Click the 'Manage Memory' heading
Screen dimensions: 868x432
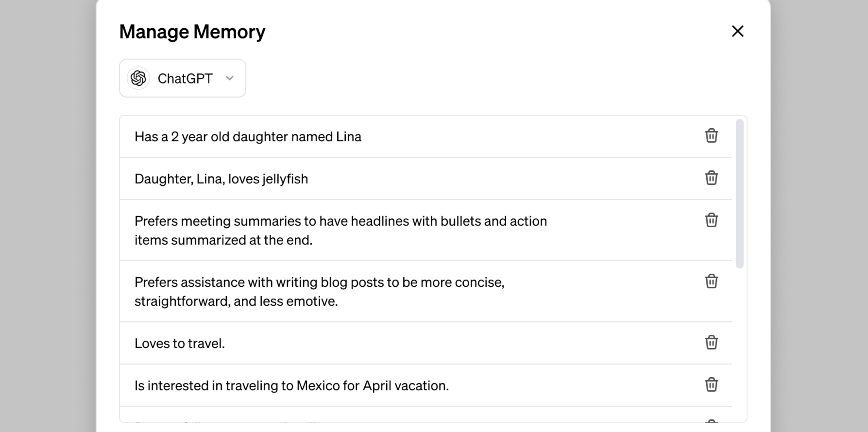pos(192,32)
